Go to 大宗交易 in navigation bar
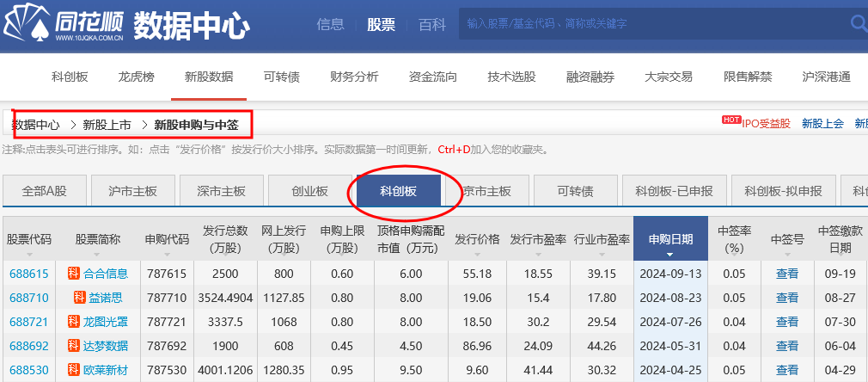The width and height of the screenshot is (868, 382). click(669, 77)
